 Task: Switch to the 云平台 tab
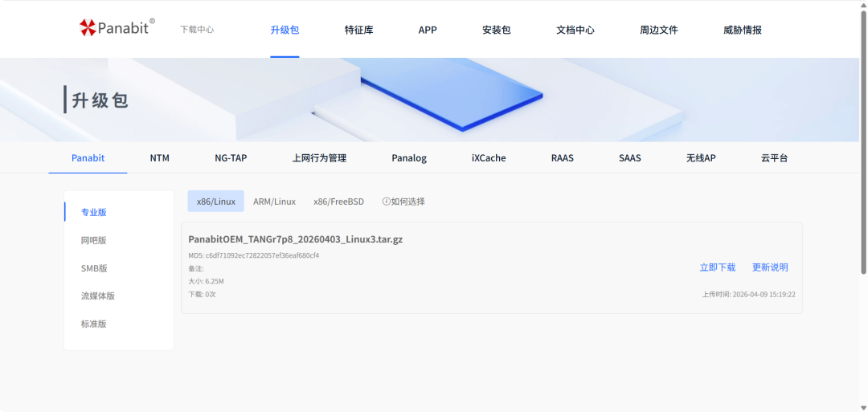[x=775, y=158]
